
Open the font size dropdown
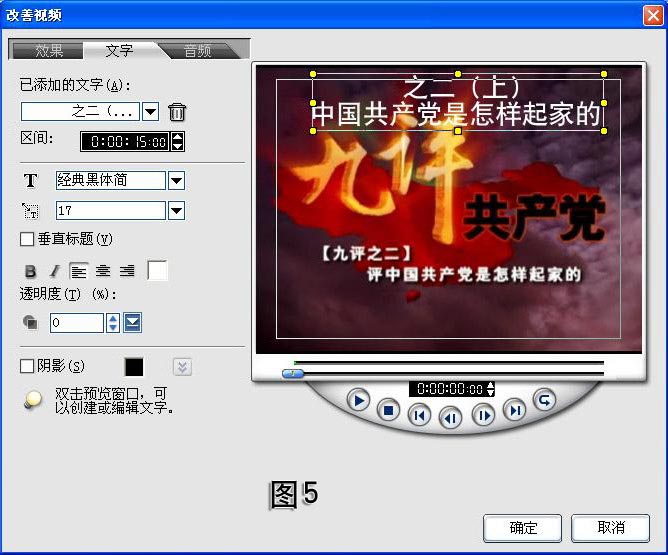[176, 210]
